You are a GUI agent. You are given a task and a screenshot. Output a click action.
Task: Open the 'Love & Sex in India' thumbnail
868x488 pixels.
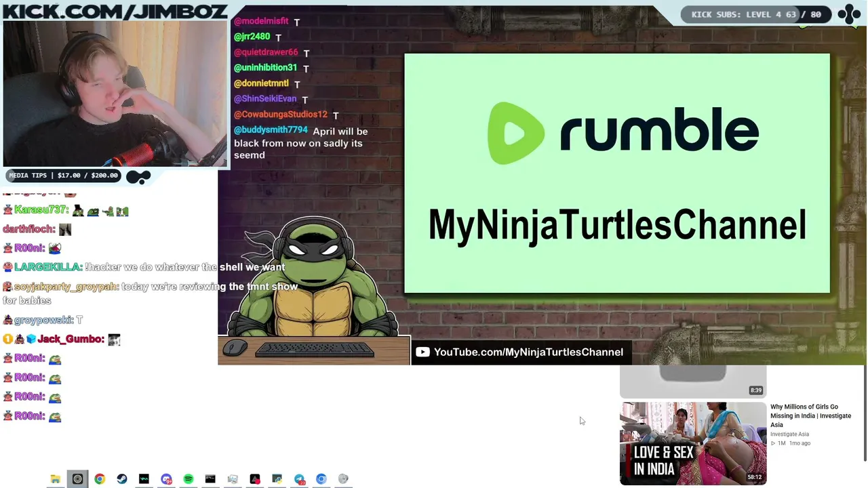[x=693, y=443]
